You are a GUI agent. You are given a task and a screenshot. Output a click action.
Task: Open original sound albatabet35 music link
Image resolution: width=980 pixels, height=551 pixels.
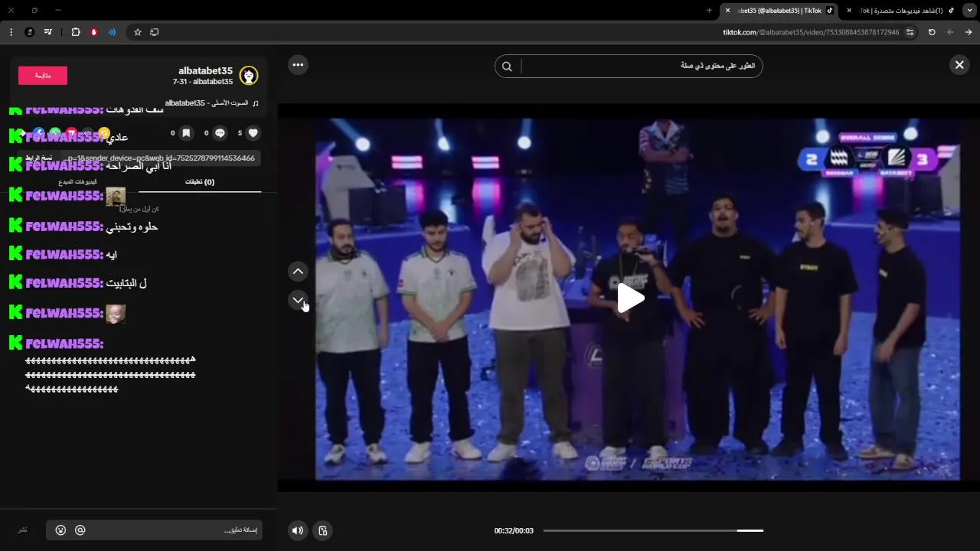212,103
